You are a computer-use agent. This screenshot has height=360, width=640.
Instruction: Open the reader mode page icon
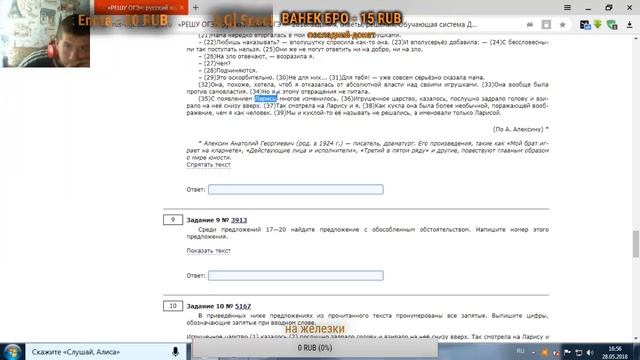pyautogui.click(x=546, y=24)
